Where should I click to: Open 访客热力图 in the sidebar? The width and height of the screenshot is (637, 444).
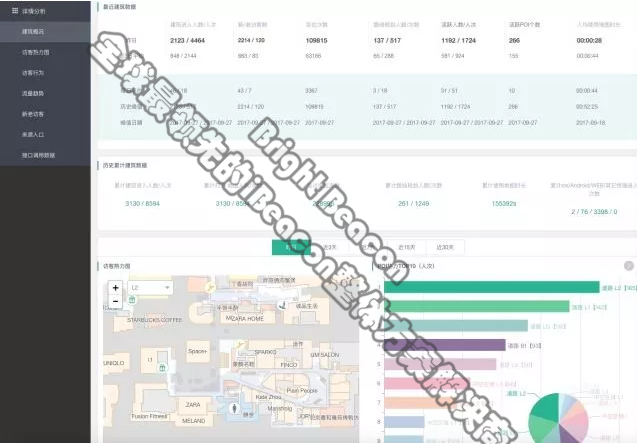(45, 52)
